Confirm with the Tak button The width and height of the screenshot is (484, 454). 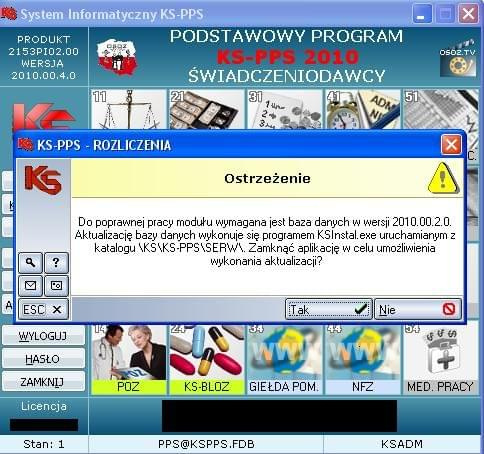(329, 309)
